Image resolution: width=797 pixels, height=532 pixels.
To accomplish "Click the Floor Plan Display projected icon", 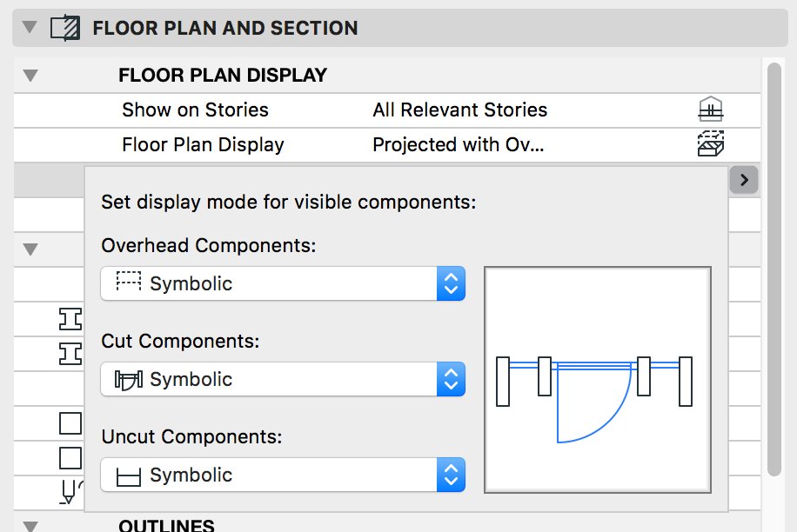I will (710, 144).
